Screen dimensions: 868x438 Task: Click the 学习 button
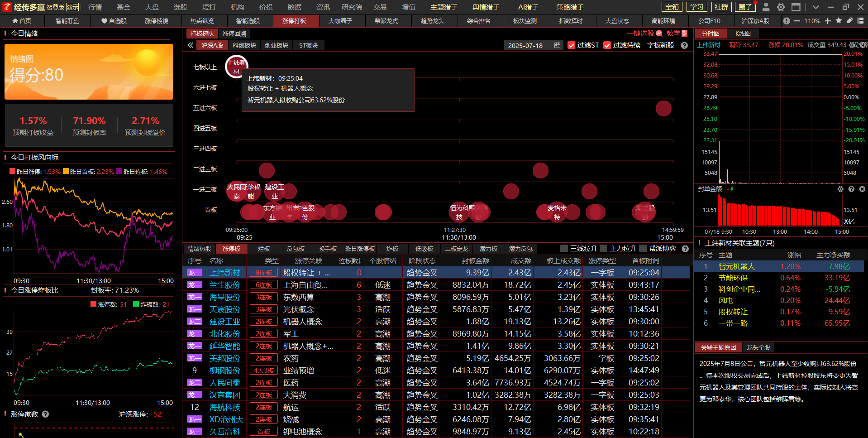pos(696,7)
